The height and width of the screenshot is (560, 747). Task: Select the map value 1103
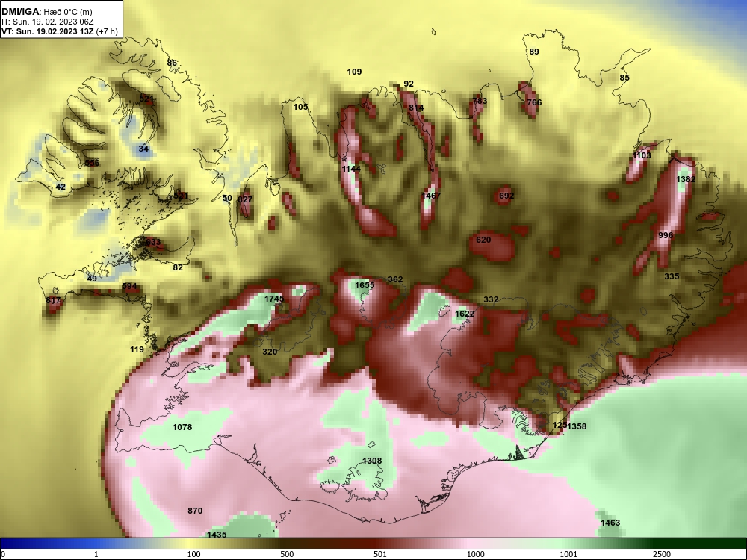pyautogui.click(x=642, y=155)
